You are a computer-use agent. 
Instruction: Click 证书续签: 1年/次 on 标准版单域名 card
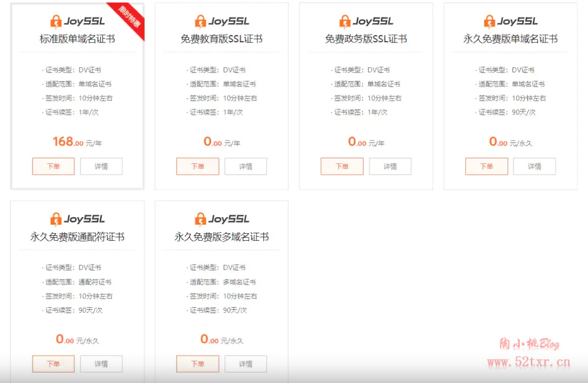click(70, 112)
